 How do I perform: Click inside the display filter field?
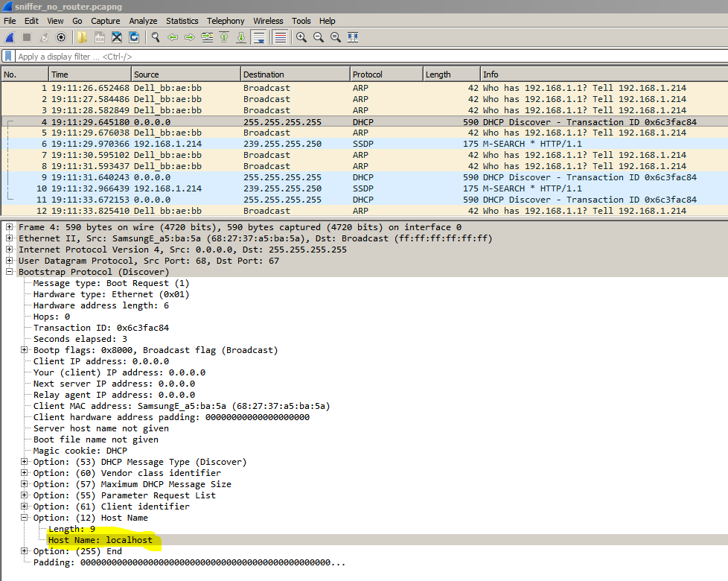223,56
